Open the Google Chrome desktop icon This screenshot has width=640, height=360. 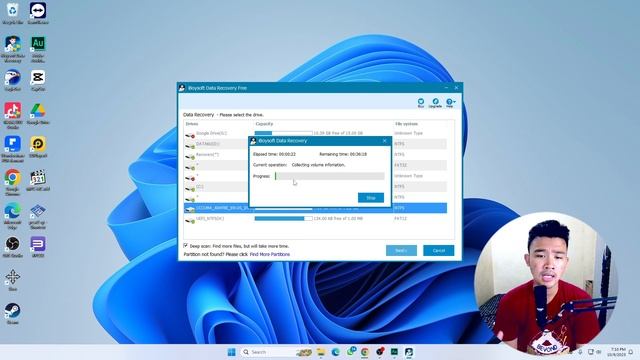point(13,182)
